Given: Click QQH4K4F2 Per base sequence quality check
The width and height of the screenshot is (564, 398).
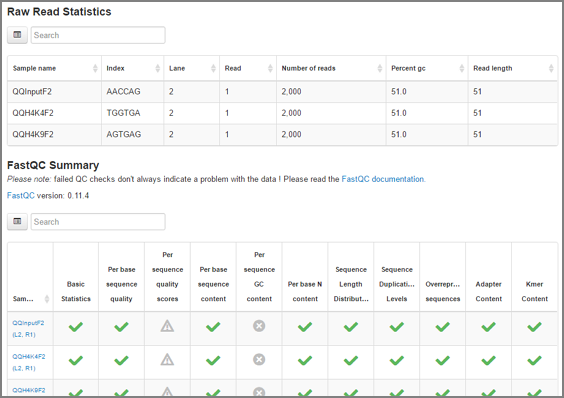Looking at the screenshot, I should tap(122, 360).
